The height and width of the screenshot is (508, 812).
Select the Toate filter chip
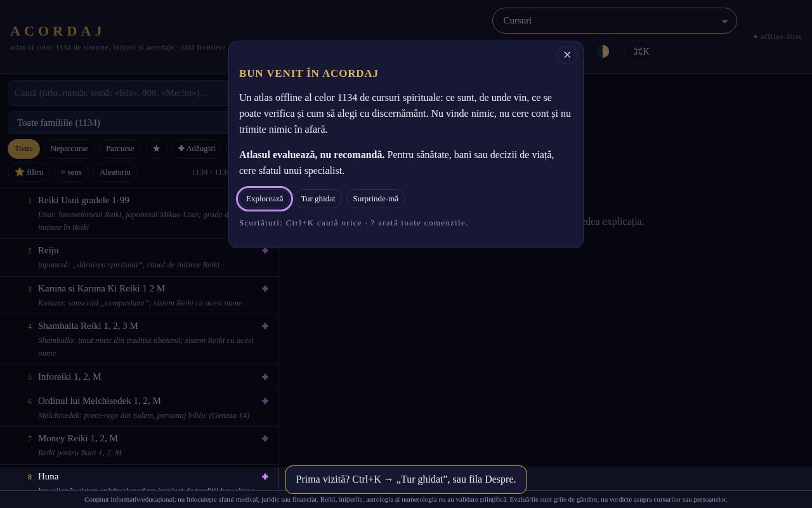23,149
